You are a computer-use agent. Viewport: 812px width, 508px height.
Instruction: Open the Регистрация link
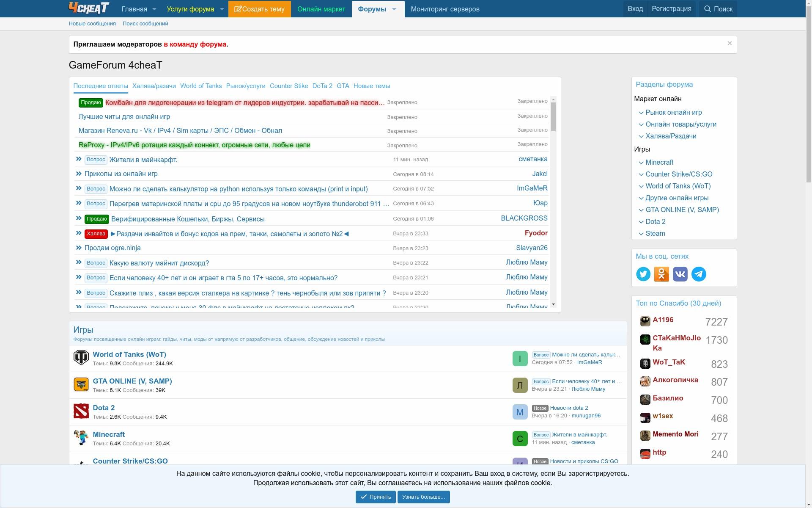pos(671,9)
